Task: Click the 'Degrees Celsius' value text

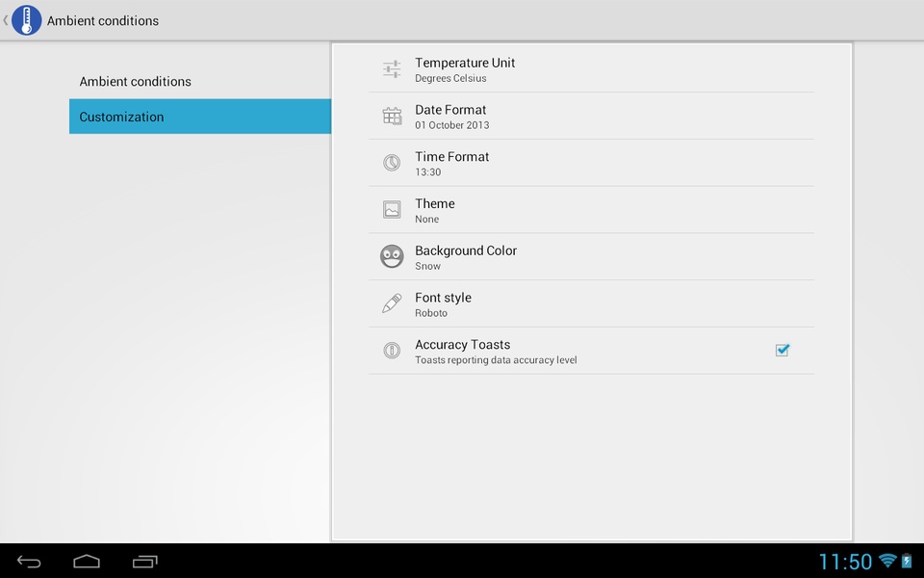Action: tap(450, 78)
